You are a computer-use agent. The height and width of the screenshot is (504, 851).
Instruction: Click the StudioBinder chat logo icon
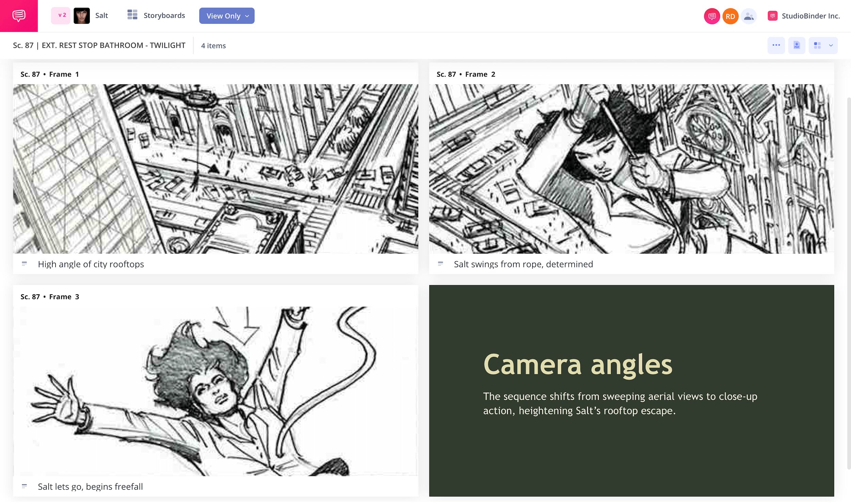click(x=19, y=16)
